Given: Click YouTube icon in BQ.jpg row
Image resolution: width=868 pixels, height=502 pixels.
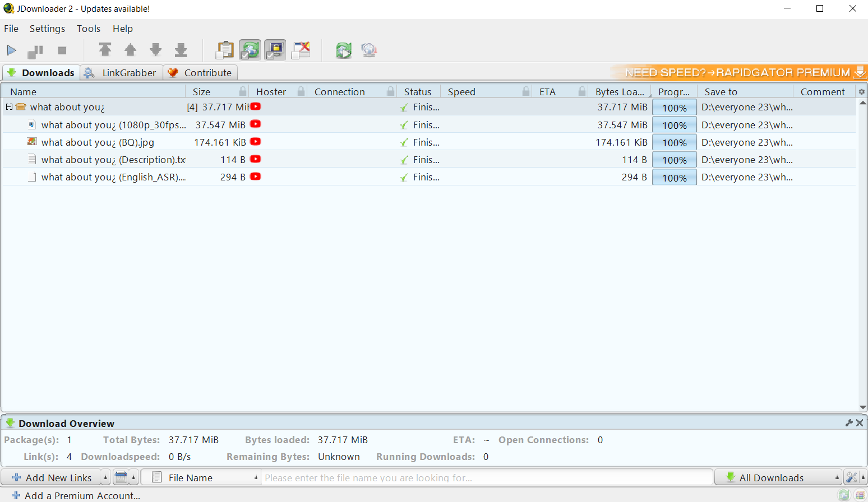Looking at the screenshot, I should coord(256,141).
